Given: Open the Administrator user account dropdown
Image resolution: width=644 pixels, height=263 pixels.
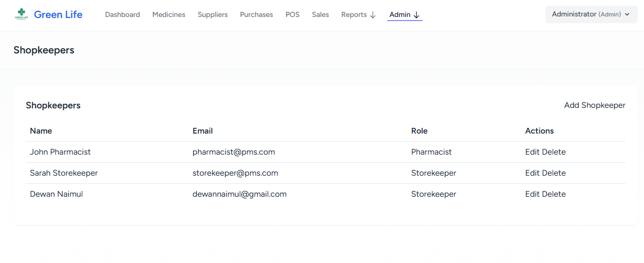Looking at the screenshot, I should pos(591,14).
